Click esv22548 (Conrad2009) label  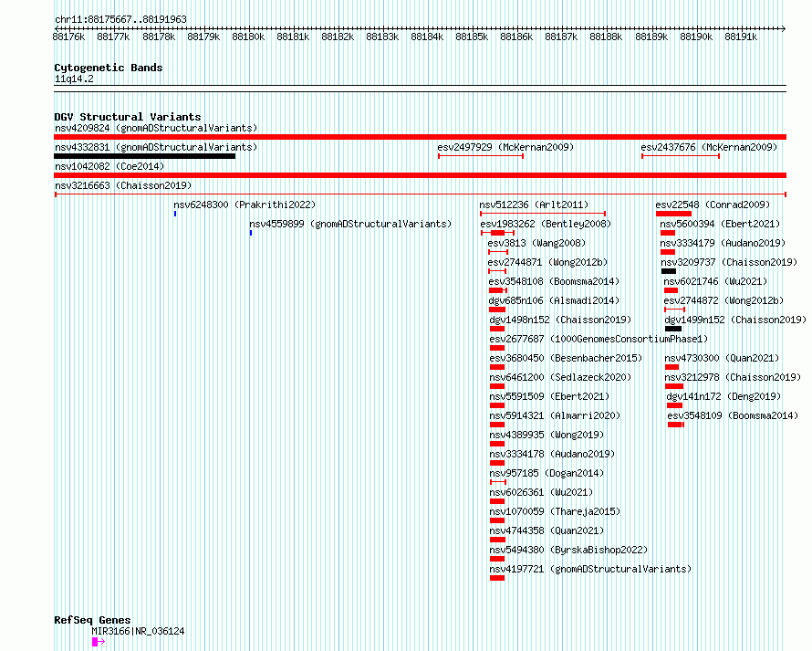[x=713, y=205]
